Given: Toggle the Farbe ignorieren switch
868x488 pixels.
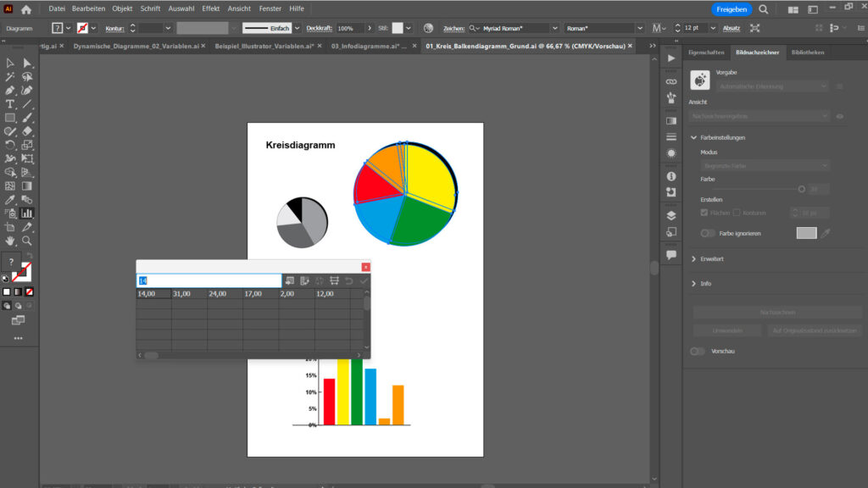Looking at the screenshot, I should (x=708, y=234).
